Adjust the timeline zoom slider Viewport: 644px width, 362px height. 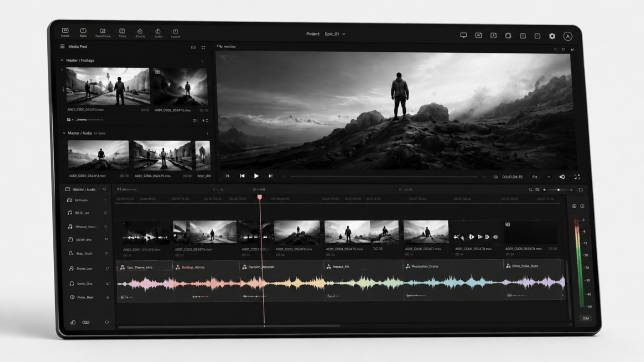557,190
